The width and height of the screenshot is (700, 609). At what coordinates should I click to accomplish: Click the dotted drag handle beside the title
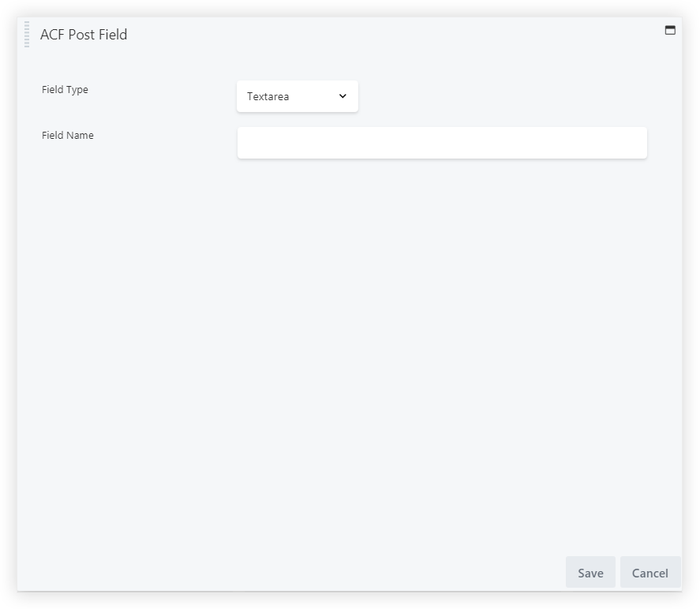[27, 35]
